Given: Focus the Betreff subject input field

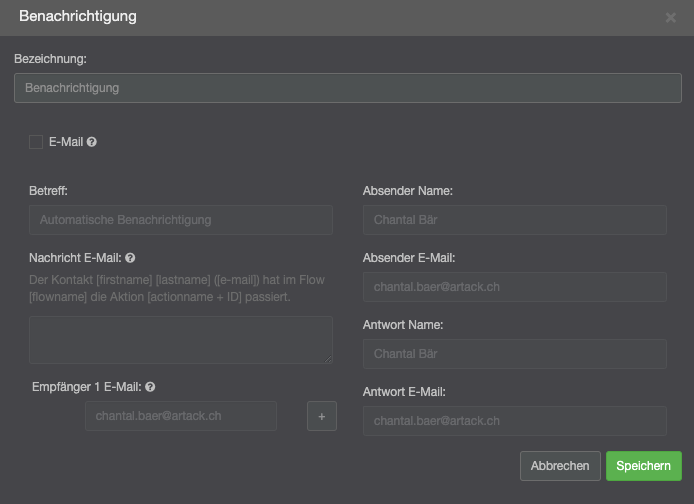Looking at the screenshot, I should [180, 220].
